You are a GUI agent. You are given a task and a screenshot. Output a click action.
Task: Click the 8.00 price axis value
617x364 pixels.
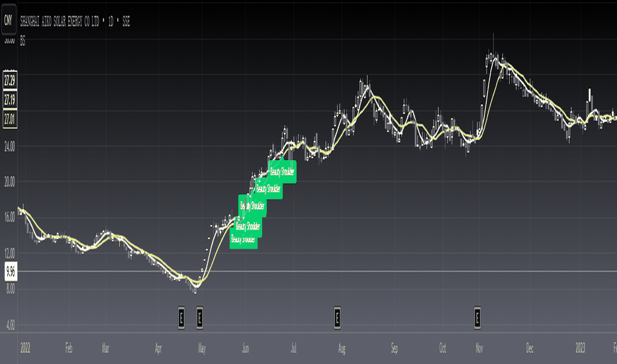tap(11, 289)
